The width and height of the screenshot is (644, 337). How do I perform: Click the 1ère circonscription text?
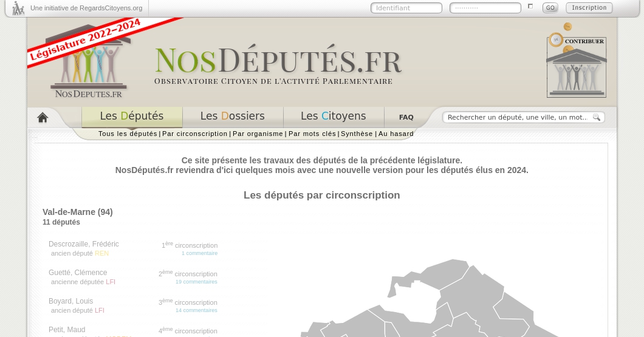190,245
